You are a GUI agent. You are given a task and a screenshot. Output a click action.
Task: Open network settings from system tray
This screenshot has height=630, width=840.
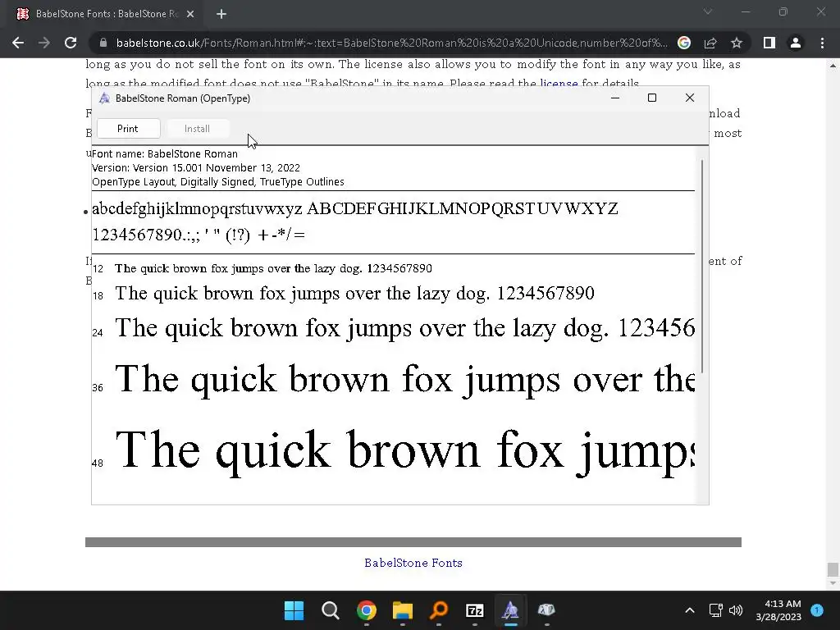(x=715, y=610)
